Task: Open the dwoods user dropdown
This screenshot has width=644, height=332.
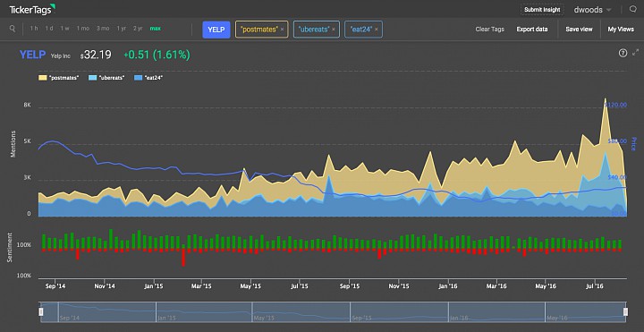Action: pyautogui.click(x=593, y=10)
